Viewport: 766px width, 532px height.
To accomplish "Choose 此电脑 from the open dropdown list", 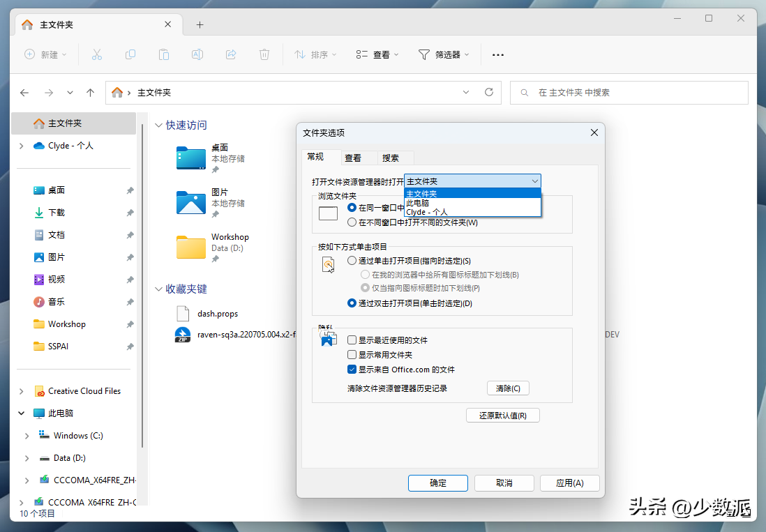I will (x=419, y=203).
